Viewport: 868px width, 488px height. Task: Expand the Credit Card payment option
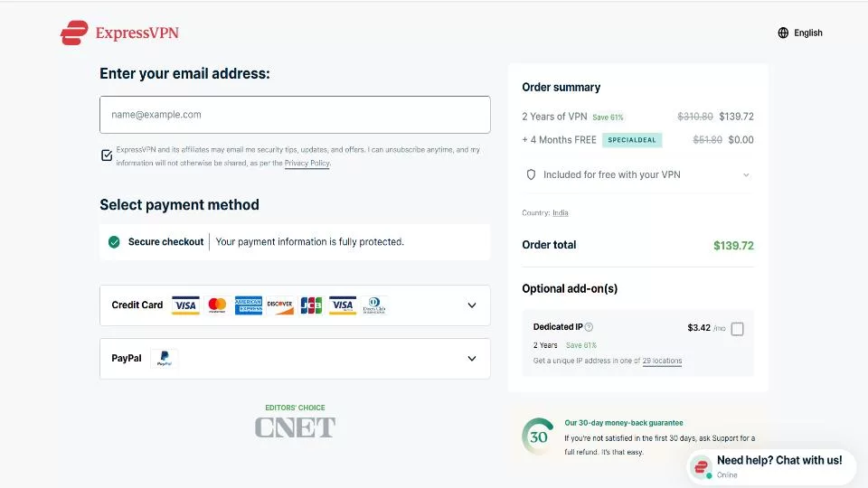click(295, 305)
